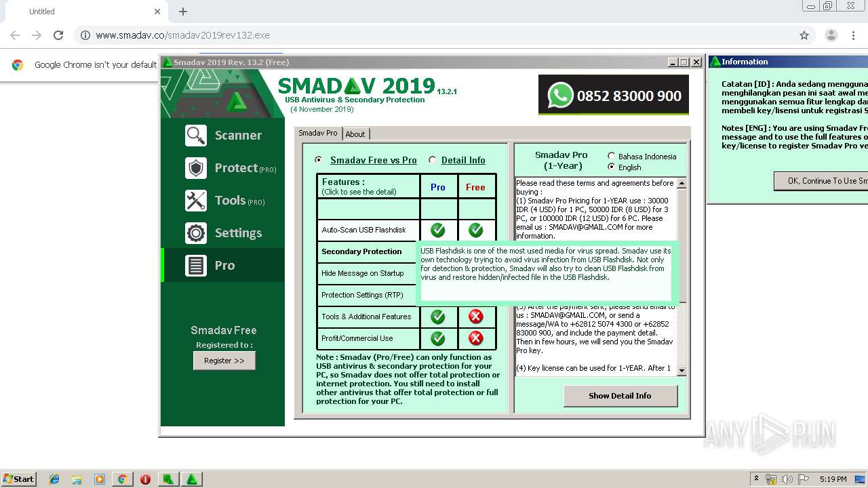The image size is (868, 488).
Task: Click Smadav Free vs Pro link text
Action: click(374, 161)
